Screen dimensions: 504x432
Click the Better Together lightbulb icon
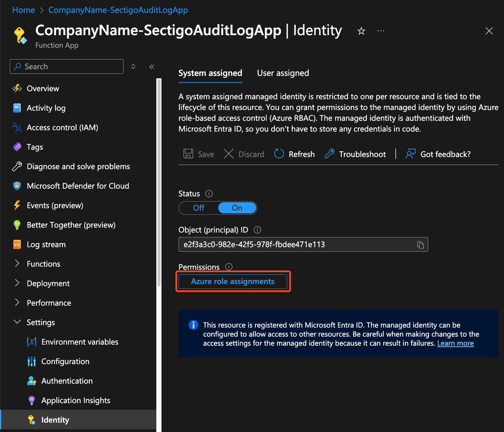tap(17, 225)
